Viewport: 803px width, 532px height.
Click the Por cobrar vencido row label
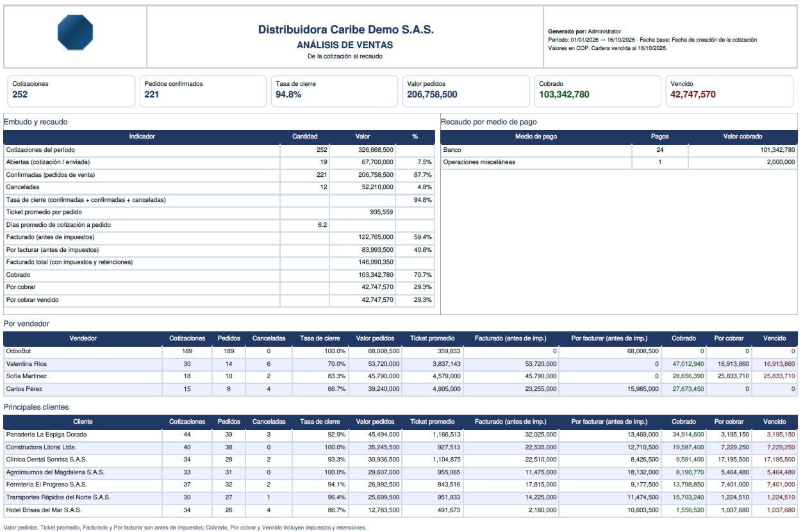33,300
